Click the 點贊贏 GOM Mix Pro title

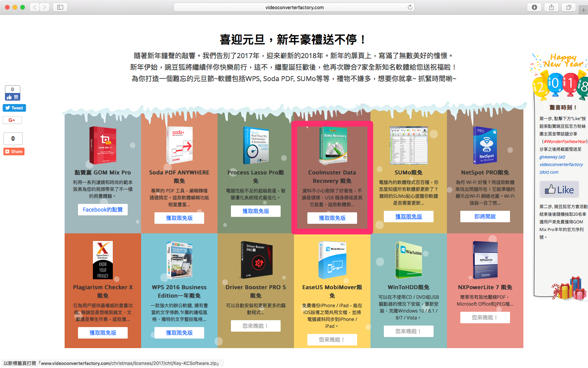tap(103, 173)
